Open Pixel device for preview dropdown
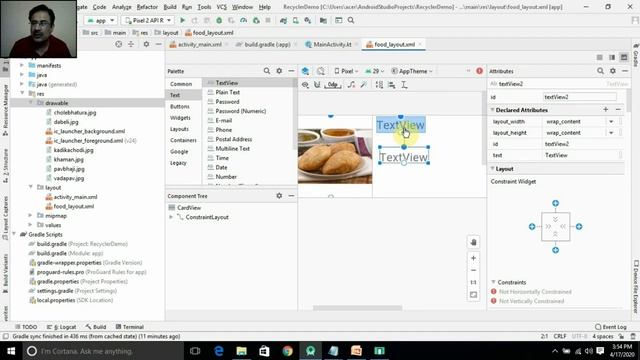 (x=346, y=71)
